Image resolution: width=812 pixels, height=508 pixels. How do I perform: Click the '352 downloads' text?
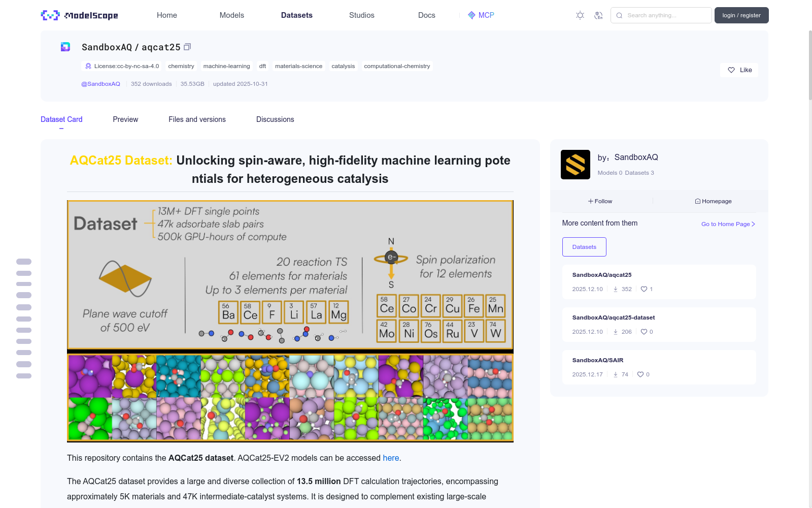(151, 84)
